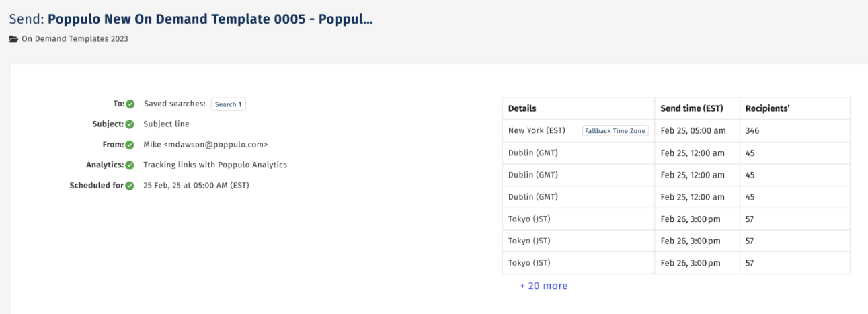Click the scheduled time 25 Feb, 25 at 05:00 AM
The image size is (868, 314).
[x=186, y=186]
